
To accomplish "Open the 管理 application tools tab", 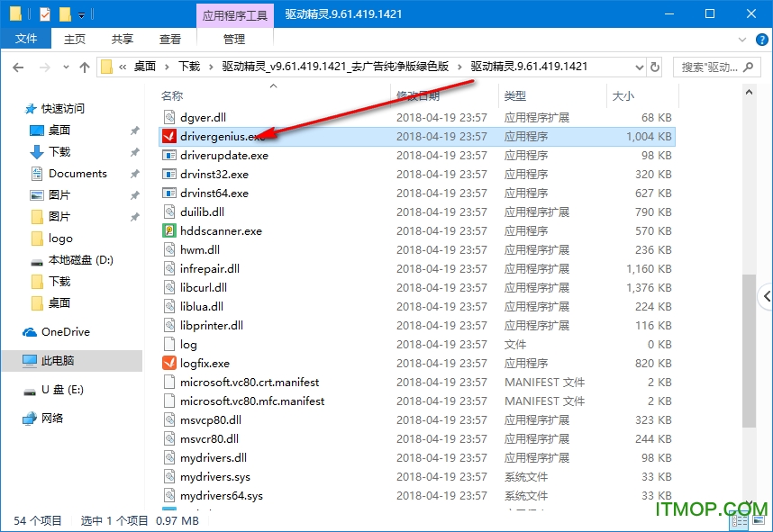I will (x=234, y=39).
